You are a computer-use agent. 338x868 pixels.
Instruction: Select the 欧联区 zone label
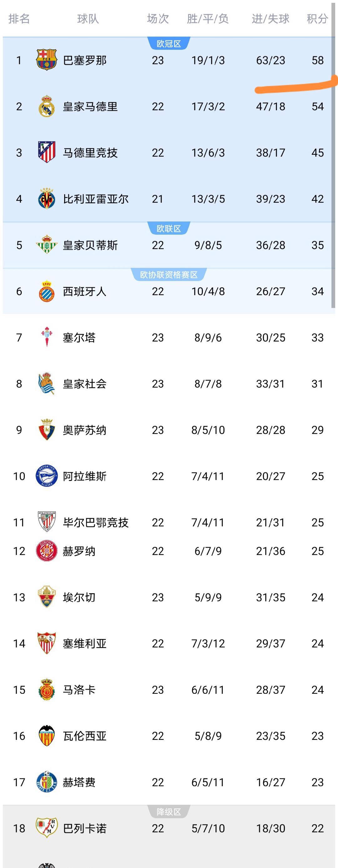(169, 228)
